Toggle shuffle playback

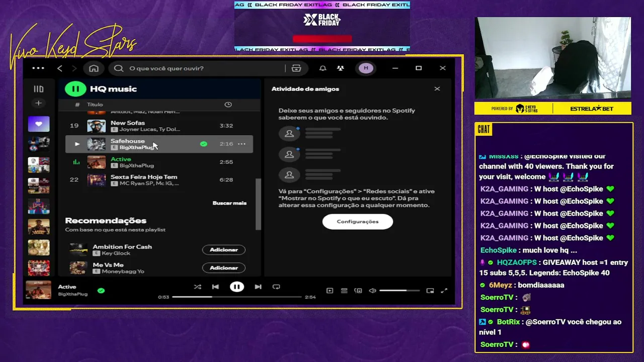point(197,287)
